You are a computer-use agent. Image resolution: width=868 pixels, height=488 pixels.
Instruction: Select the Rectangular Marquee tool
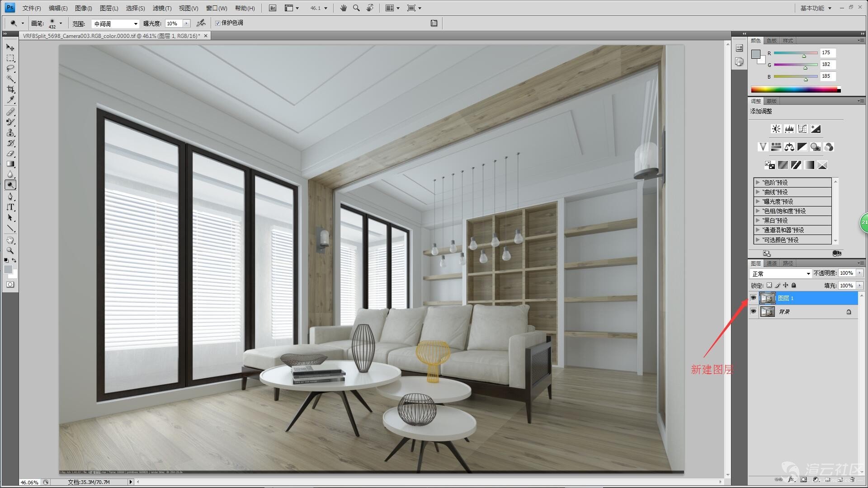pos(10,58)
